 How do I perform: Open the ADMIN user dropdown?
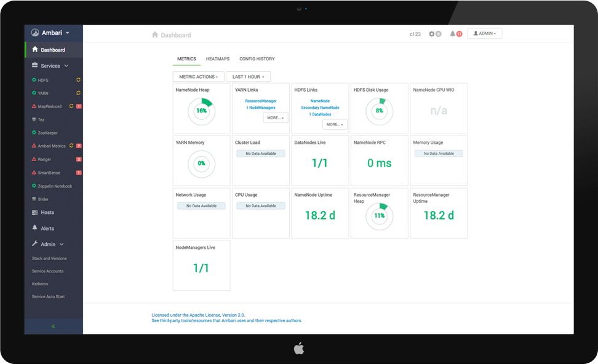point(484,34)
